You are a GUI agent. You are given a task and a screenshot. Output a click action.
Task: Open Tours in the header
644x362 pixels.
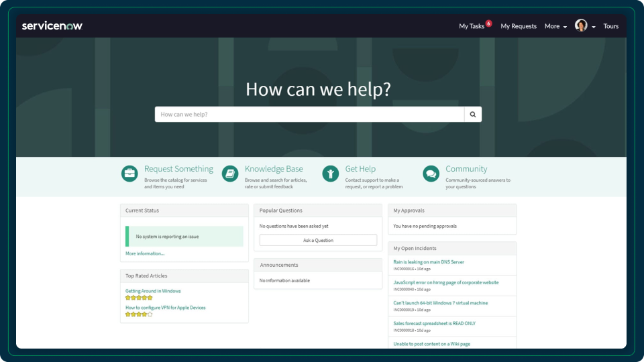pos(610,26)
